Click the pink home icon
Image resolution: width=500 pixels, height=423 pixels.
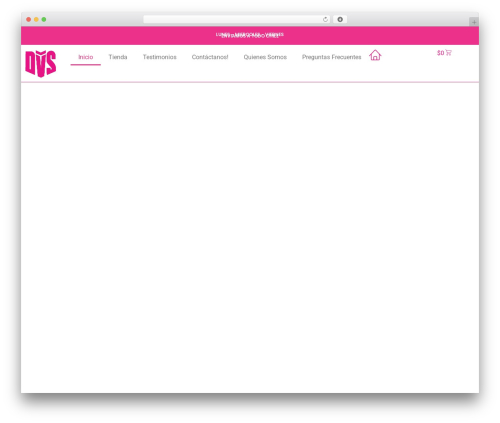coord(375,55)
